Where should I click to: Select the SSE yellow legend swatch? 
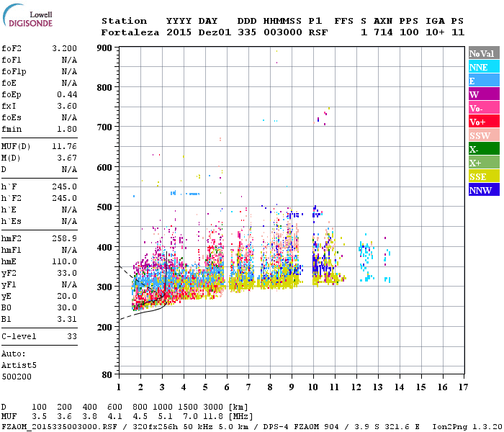coord(484,176)
